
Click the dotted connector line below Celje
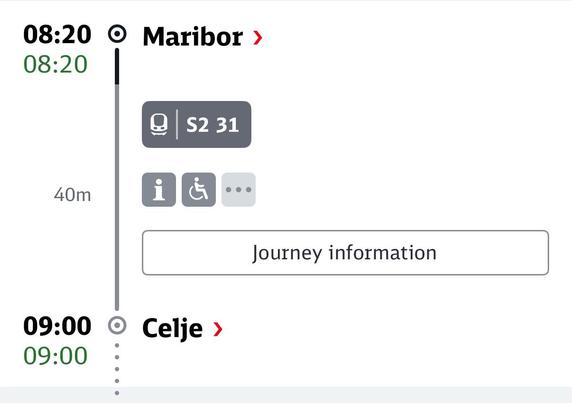[x=117, y=369]
